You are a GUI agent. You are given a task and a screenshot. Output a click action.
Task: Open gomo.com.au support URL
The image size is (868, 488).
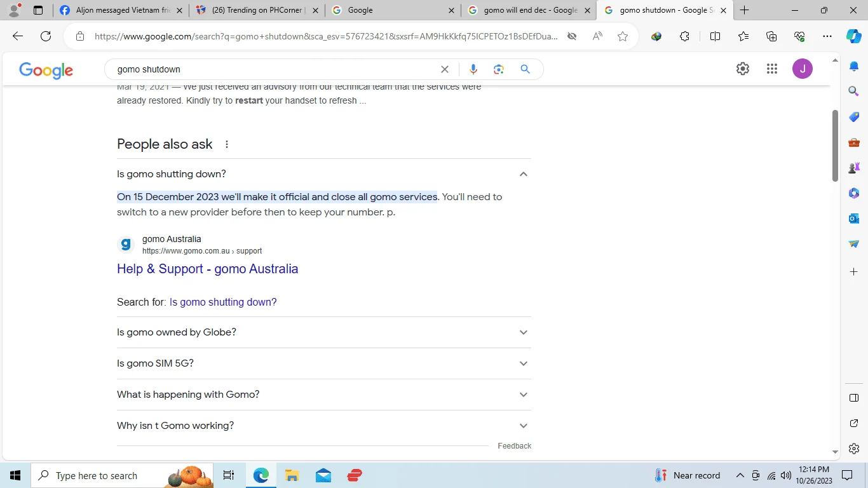pos(202,251)
